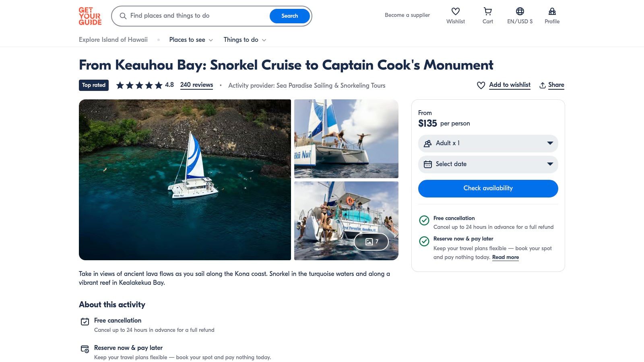Click the Share upload icon
644x362 pixels.
543,85
